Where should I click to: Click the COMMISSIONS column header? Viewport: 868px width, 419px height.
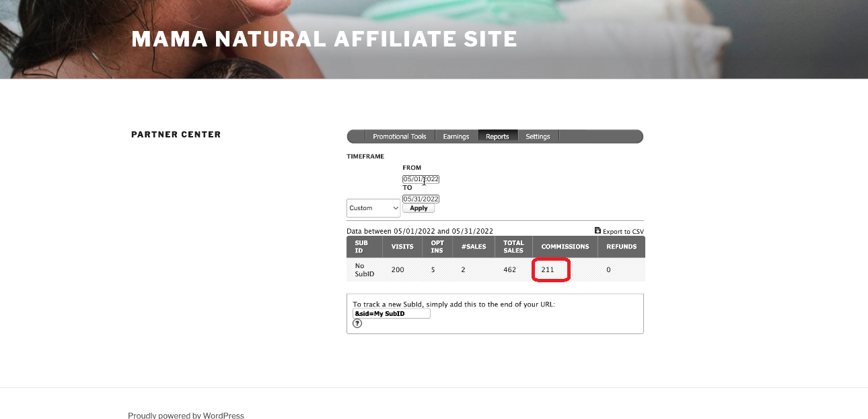pyautogui.click(x=565, y=247)
